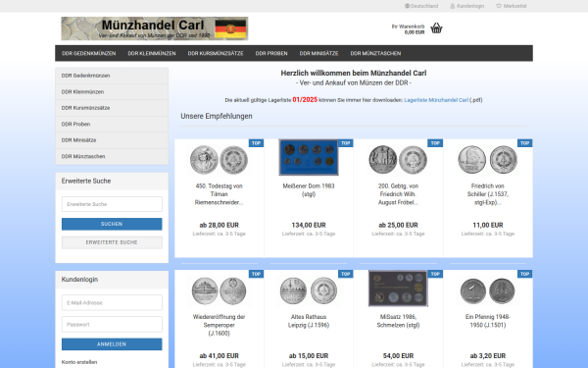The width and height of the screenshot is (588, 368).
Task: Click title '450. Todestag von Tilman Riemenschneider'
Action: 219,194
